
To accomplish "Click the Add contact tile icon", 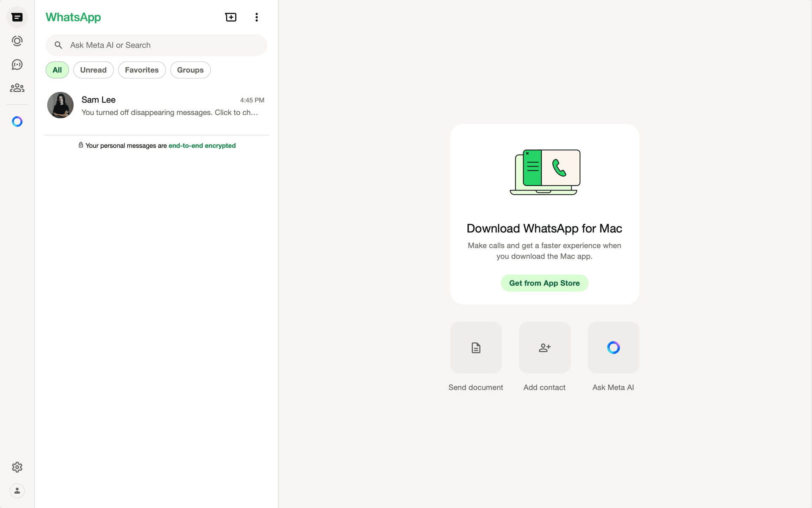I will click(x=544, y=348).
